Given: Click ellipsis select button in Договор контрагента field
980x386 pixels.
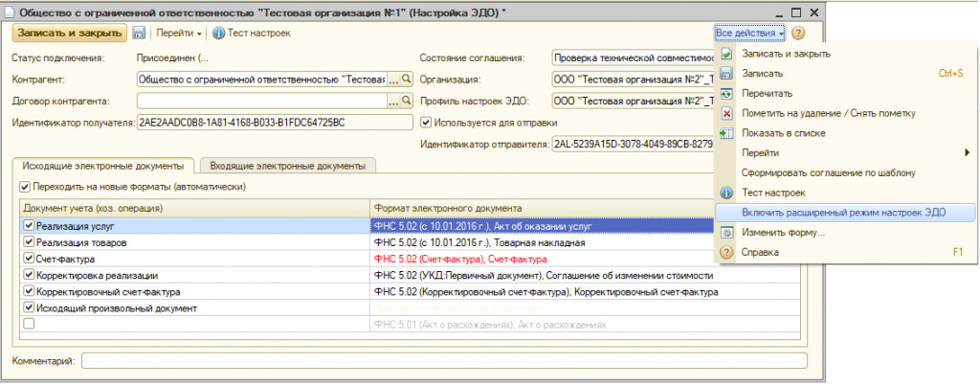Looking at the screenshot, I should coord(393,101).
